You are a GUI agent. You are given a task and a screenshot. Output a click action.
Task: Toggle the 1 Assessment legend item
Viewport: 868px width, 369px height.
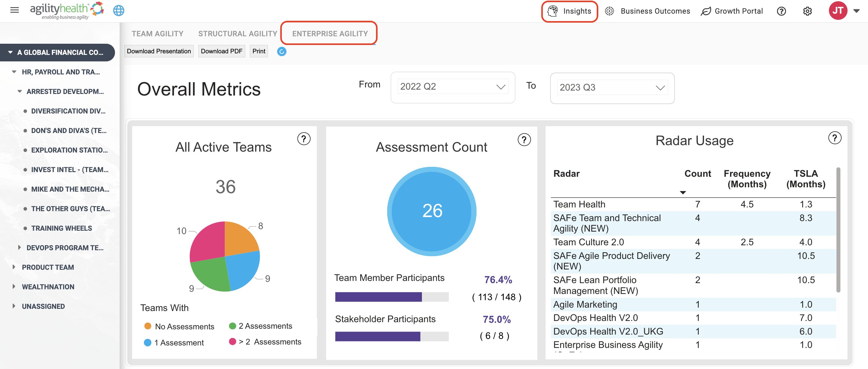(174, 342)
